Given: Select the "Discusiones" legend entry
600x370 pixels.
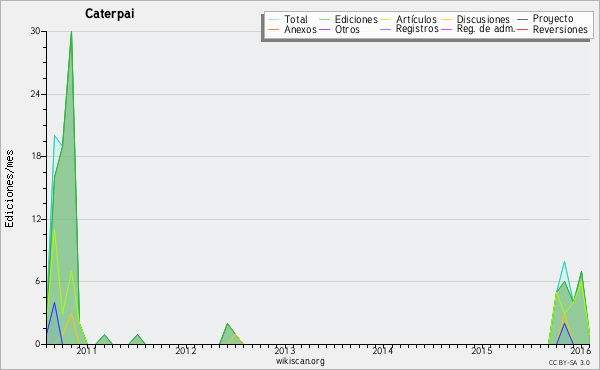Looking at the screenshot, I should (x=483, y=19).
